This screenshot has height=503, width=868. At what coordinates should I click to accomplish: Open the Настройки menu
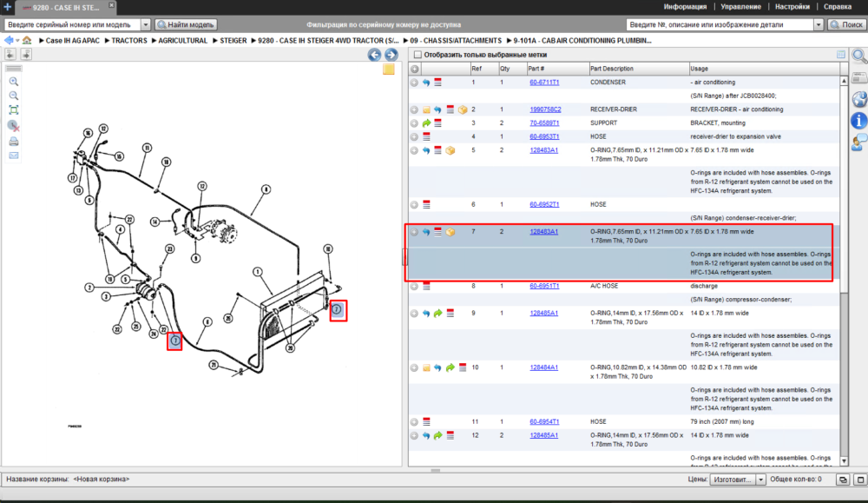[792, 7]
